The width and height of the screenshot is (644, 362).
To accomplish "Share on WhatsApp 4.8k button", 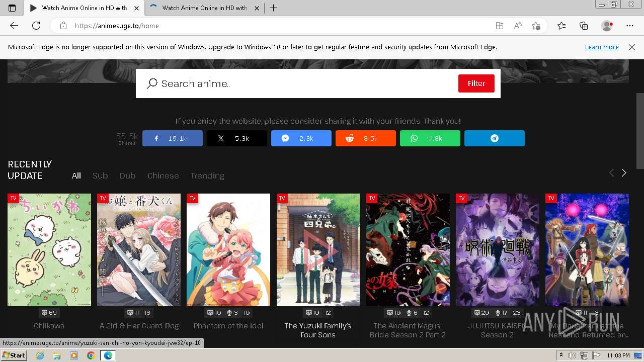I will pos(430,138).
